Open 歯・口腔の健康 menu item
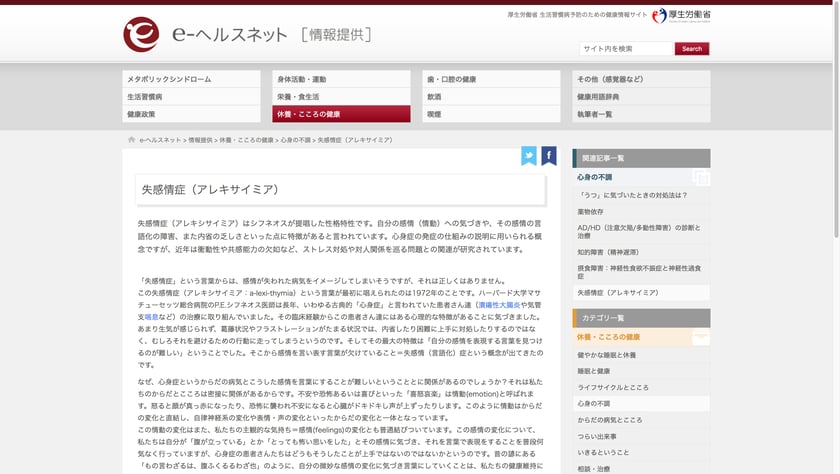The image size is (840, 474). [x=491, y=79]
